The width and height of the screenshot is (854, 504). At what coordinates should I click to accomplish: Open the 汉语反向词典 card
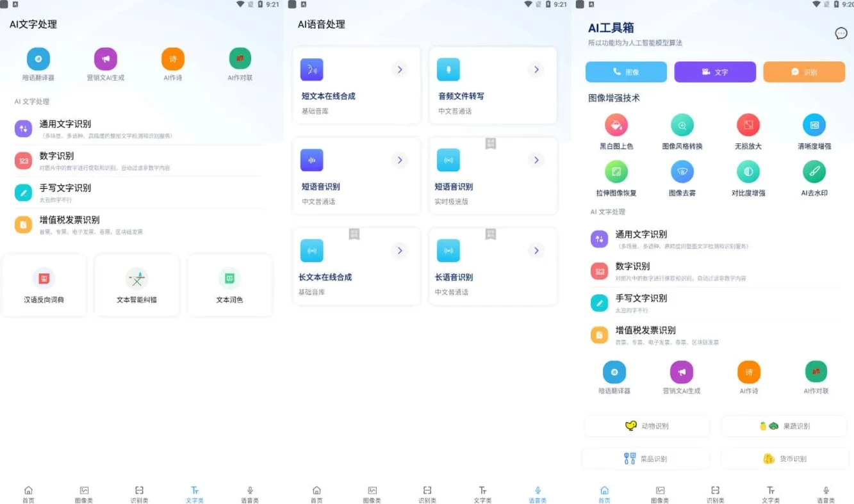pos(44,286)
